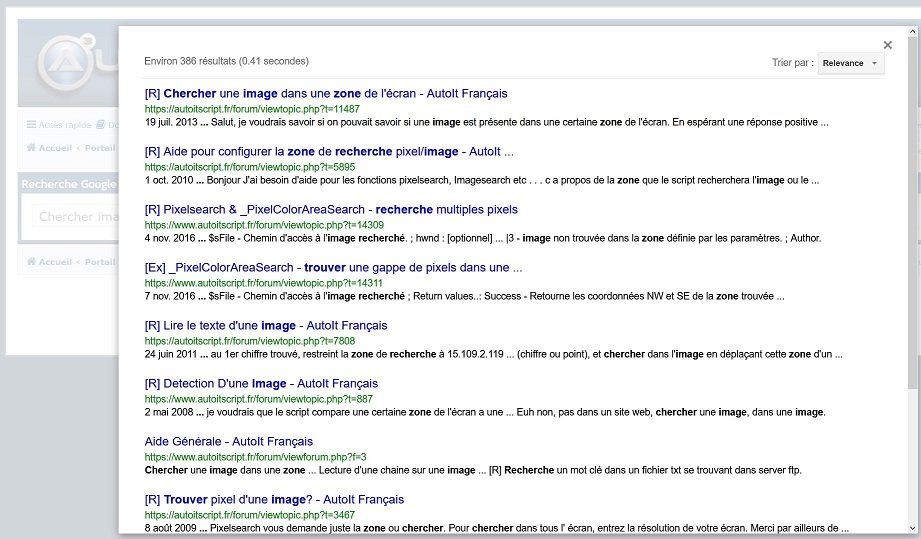Open '[Ex] _PixelColorAreaSearch - trouver une gappe' result
This screenshot has height=539, width=921.
click(333, 268)
